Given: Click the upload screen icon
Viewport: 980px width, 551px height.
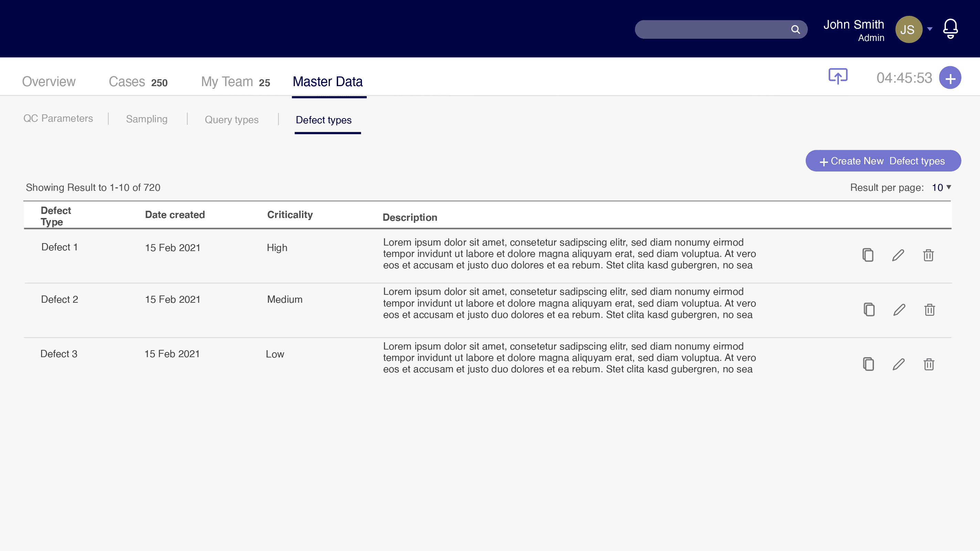Looking at the screenshot, I should 838,76.
